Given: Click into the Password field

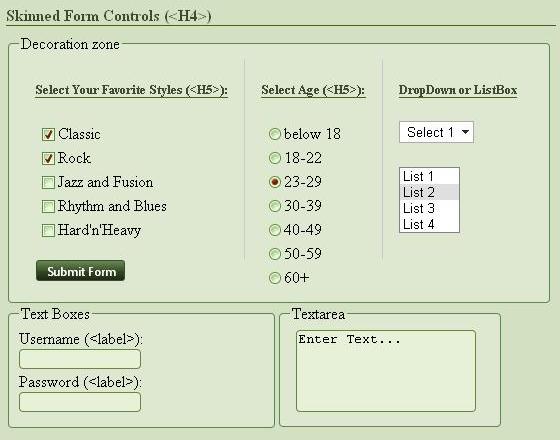Looking at the screenshot, I should [x=80, y=402].
